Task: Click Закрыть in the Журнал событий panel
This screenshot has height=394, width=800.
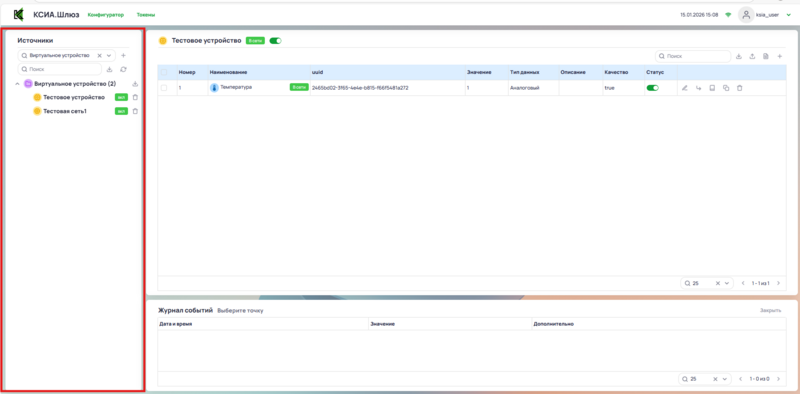Action: click(x=770, y=310)
